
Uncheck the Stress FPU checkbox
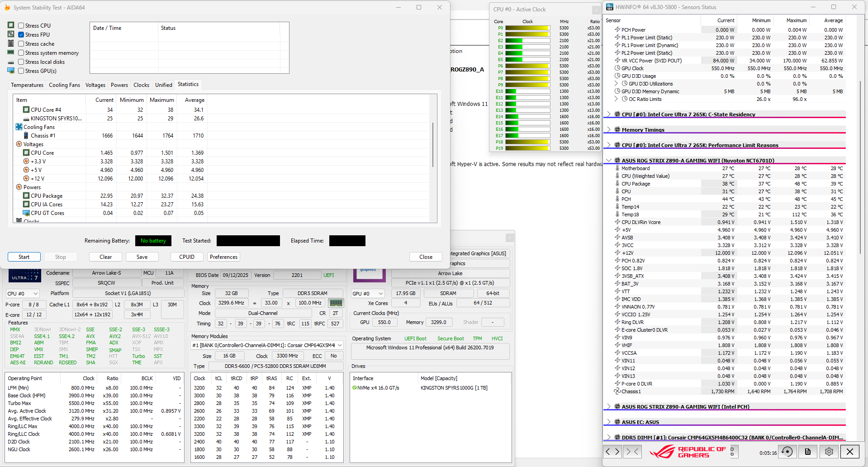(21, 35)
